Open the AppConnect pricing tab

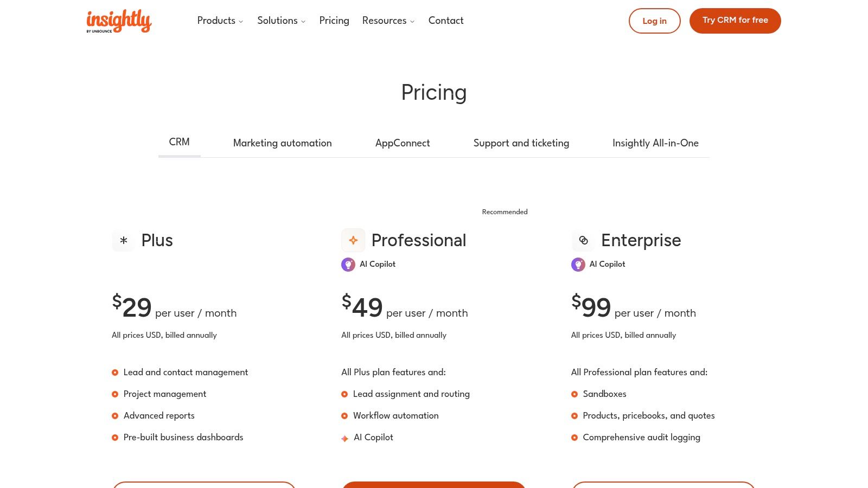tap(403, 143)
